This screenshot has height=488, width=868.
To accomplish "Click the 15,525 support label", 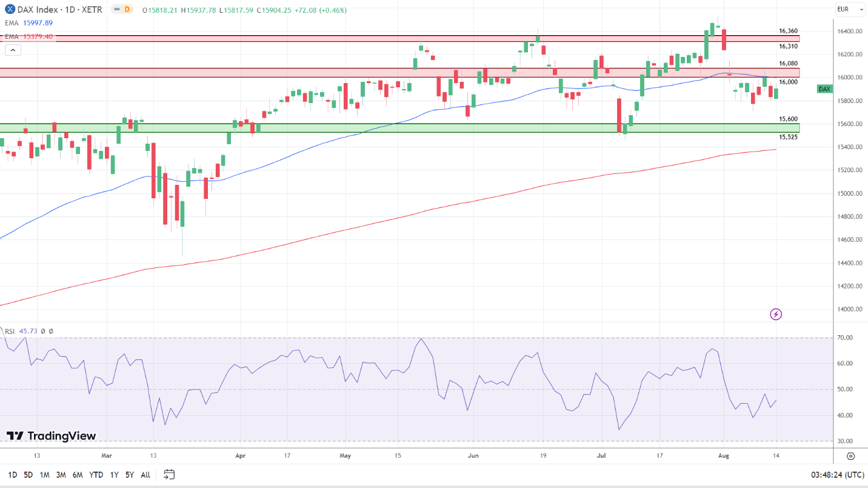I will tap(788, 137).
